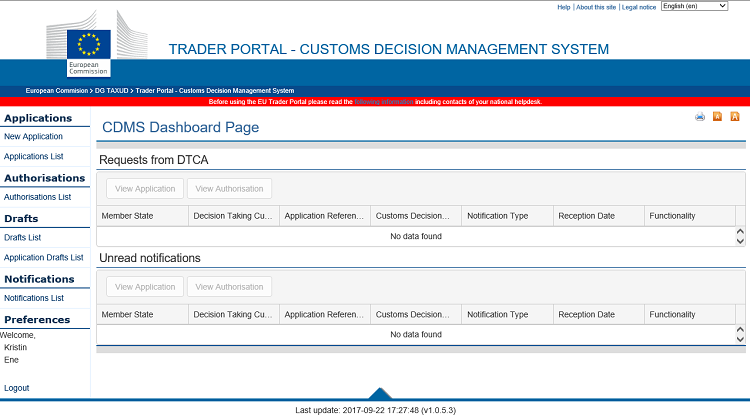Sort Unread notifications by Notification Type
The image size is (750, 419).
pos(507,314)
